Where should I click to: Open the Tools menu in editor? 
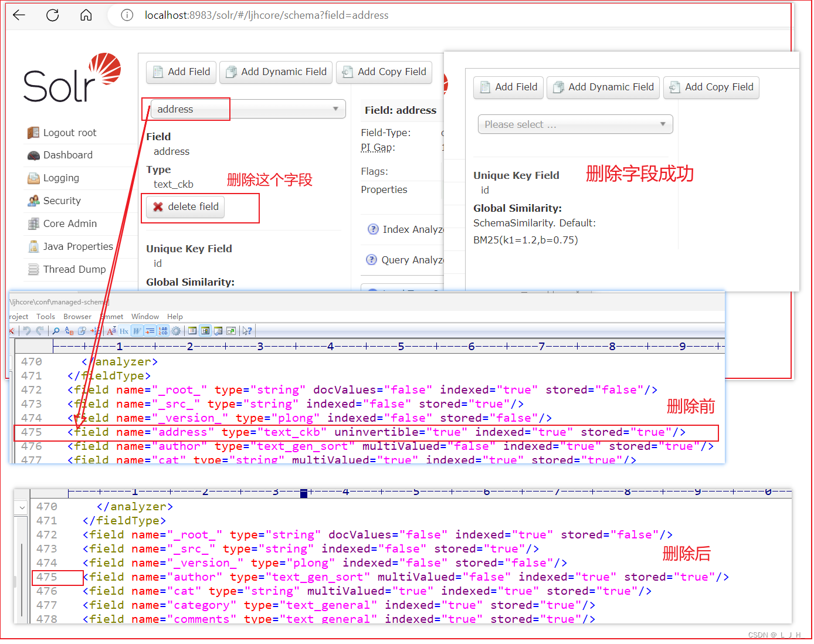pyautogui.click(x=46, y=316)
